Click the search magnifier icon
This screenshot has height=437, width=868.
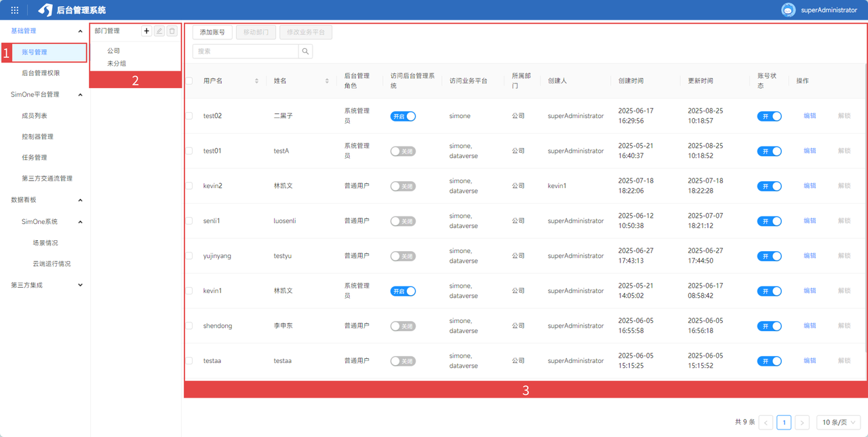(x=305, y=52)
